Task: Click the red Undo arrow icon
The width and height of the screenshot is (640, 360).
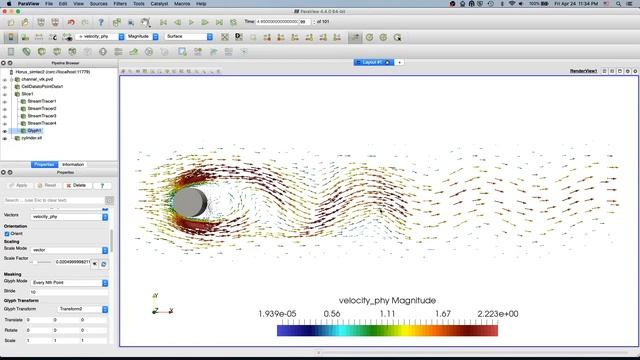Action: coord(71,22)
